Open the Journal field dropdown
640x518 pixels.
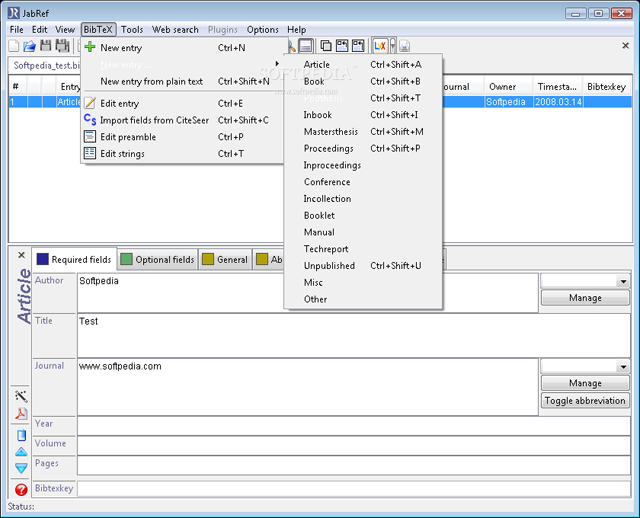624,367
